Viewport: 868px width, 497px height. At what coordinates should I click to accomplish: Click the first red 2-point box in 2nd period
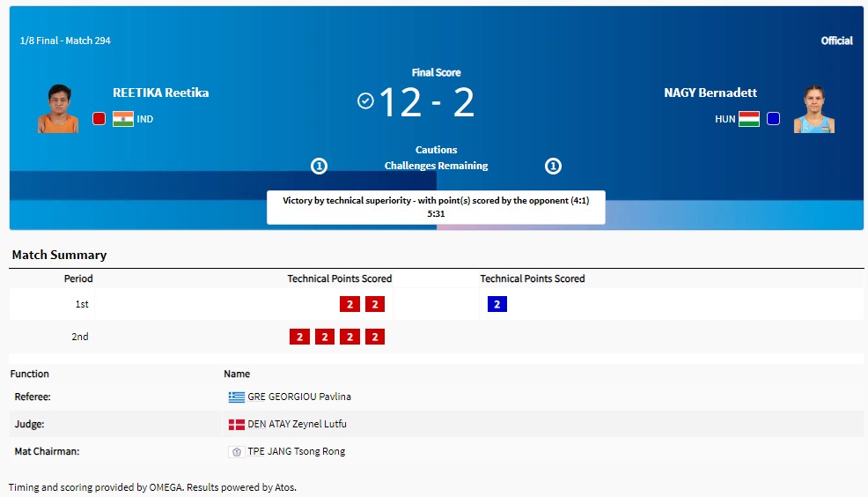[299, 337]
